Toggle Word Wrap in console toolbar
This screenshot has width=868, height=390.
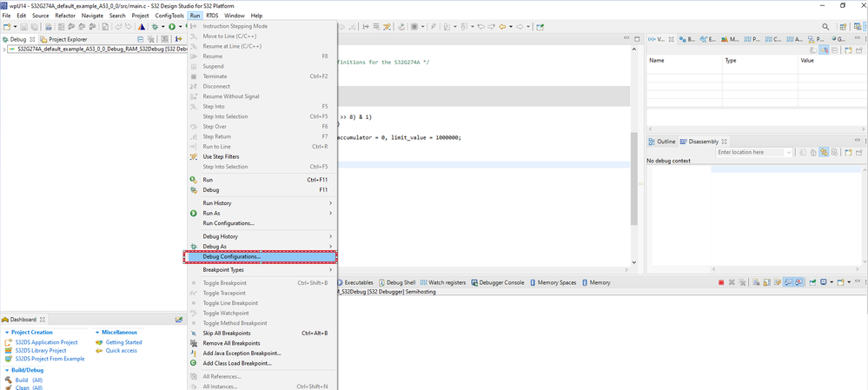pos(778,282)
